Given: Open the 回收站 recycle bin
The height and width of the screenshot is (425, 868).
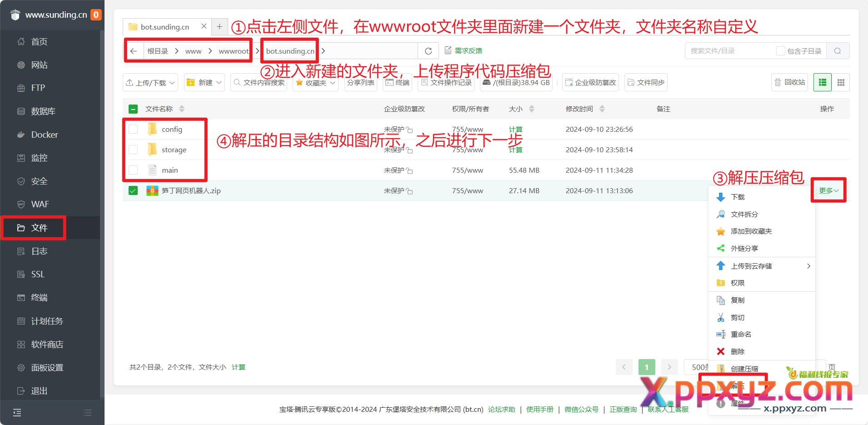Looking at the screenshot, I should coord(790,82).
